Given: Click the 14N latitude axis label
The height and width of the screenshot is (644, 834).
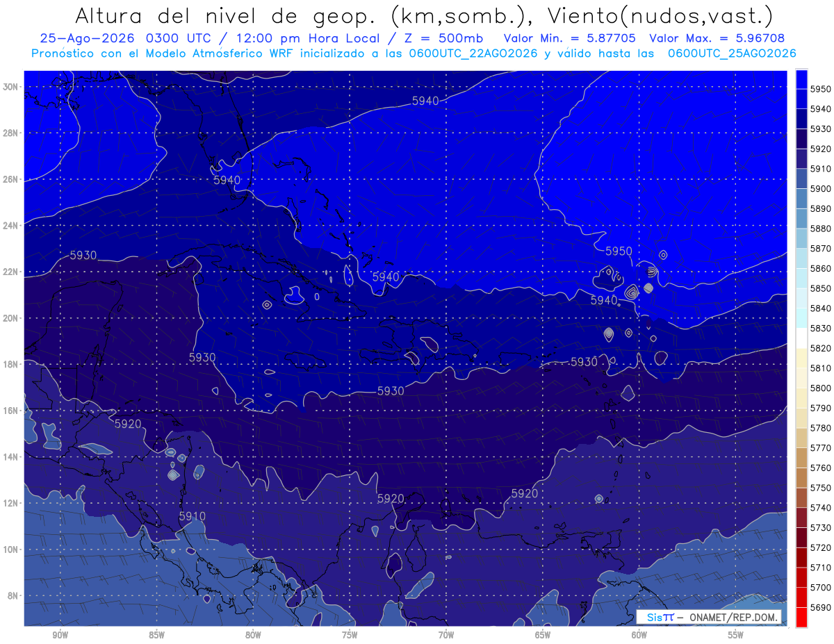Looking at the screenshot, I should coord(12,456).
